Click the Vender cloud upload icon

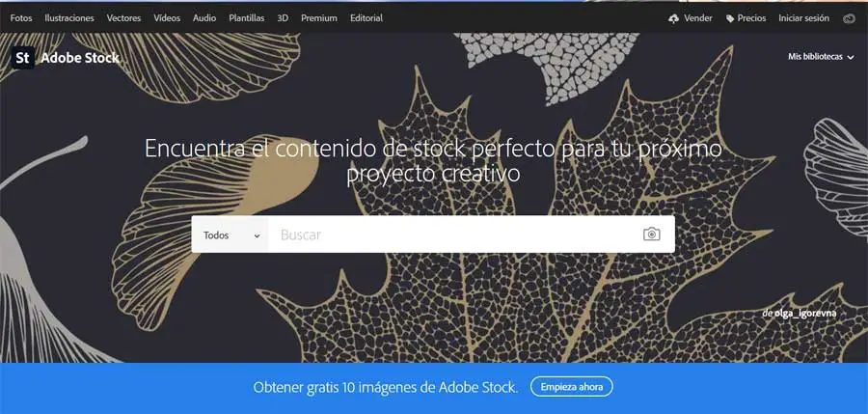pyautogui.click(x=674, y=19)
